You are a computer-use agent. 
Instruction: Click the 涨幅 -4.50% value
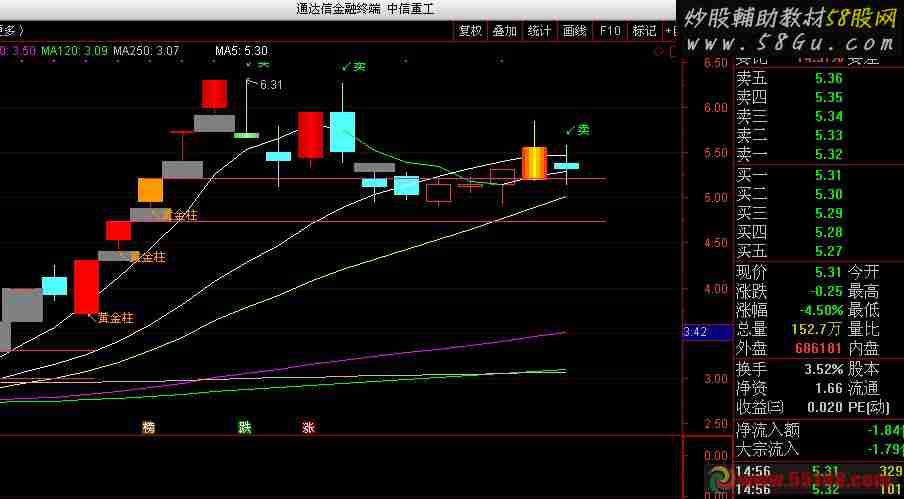(x=822, y=311)
